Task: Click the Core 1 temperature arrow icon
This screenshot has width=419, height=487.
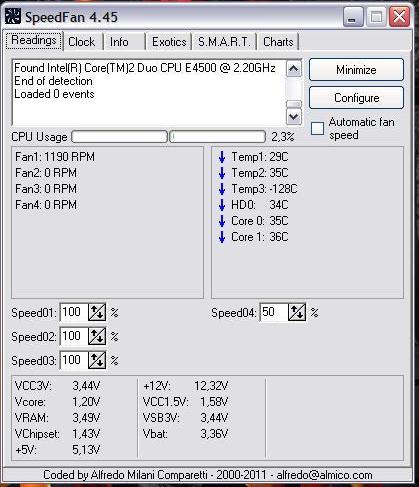Action: 222,237
